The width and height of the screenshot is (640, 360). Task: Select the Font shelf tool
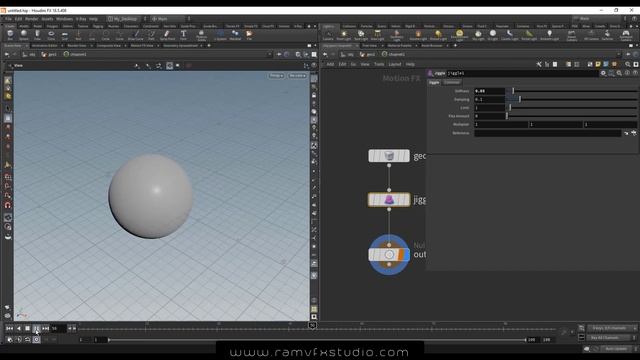[x=183, y=35]
